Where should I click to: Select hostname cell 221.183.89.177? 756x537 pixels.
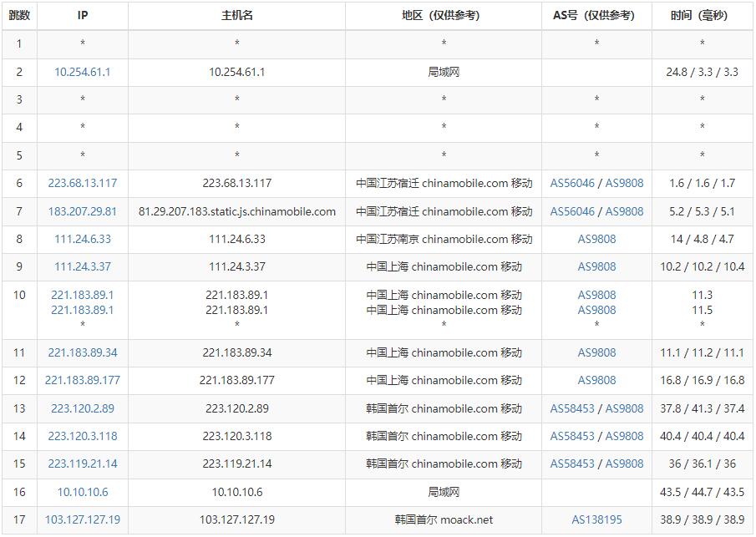(236, 380)
